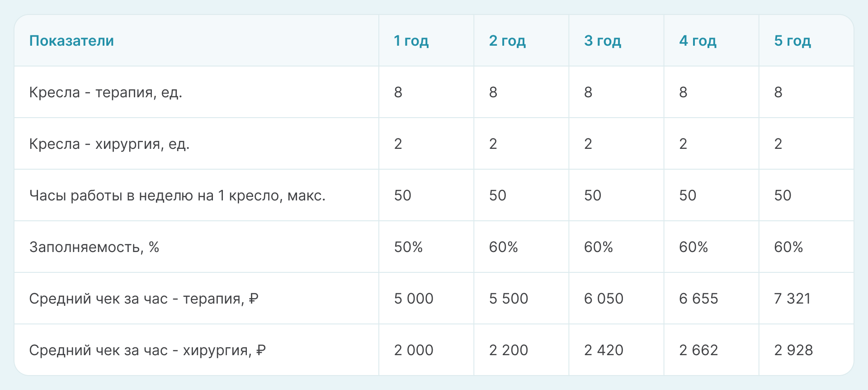The width and height of the screenshot is (868, 390).
Task: Click the 6 050 value cell
Action: [x=604, y=299]
